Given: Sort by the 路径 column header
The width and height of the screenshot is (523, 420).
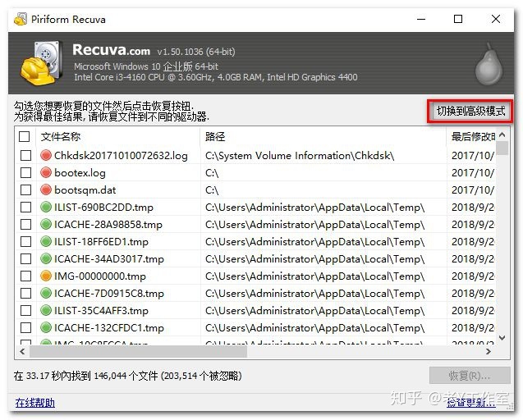Looking at the screenshot, I should pyautogui.click(x=323, y=137).
